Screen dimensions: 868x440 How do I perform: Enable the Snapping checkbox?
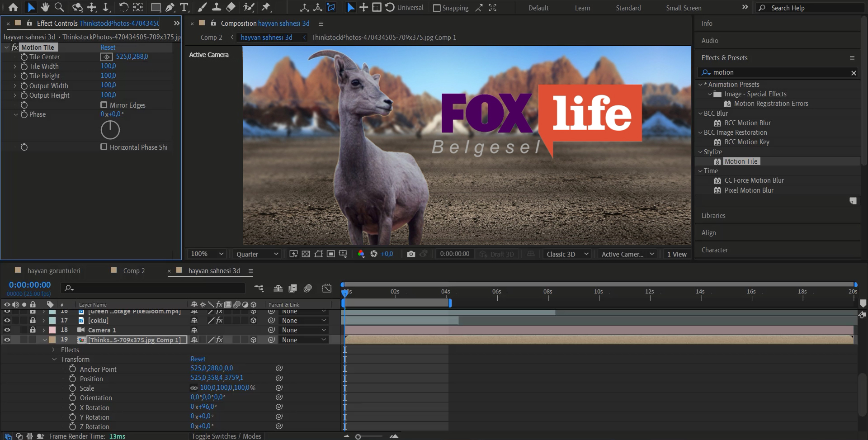coord(437,8)
